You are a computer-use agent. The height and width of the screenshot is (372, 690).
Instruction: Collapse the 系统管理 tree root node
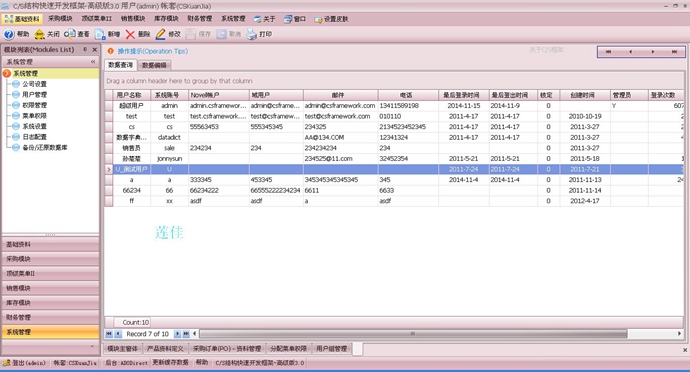click(x=7, y=74)
